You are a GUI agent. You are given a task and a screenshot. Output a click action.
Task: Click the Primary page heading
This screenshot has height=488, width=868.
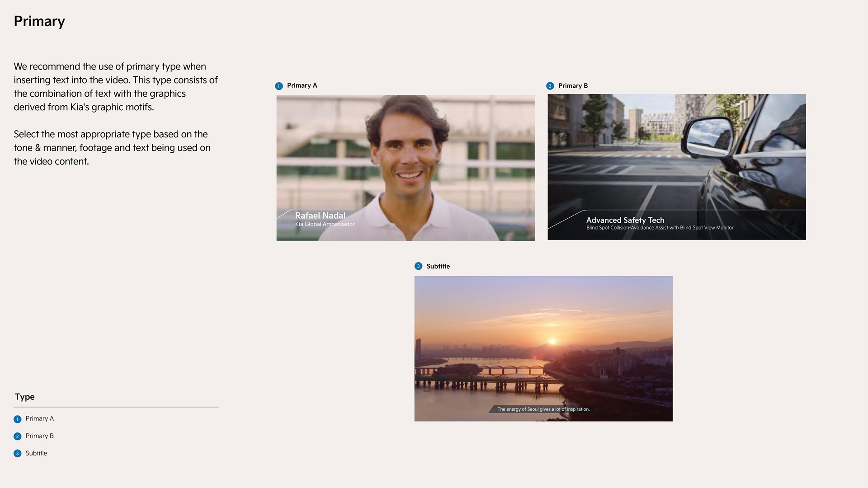click(x=39, y=21)
